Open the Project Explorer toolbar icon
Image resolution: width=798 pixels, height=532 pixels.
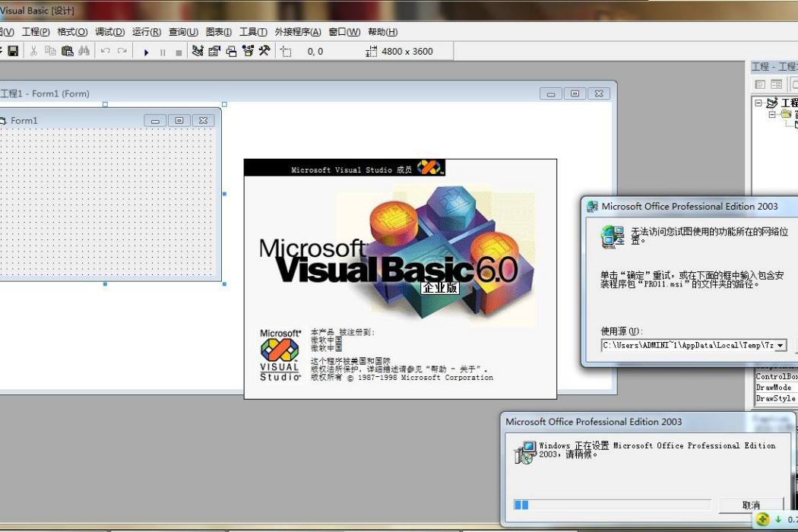coord(198,51)
